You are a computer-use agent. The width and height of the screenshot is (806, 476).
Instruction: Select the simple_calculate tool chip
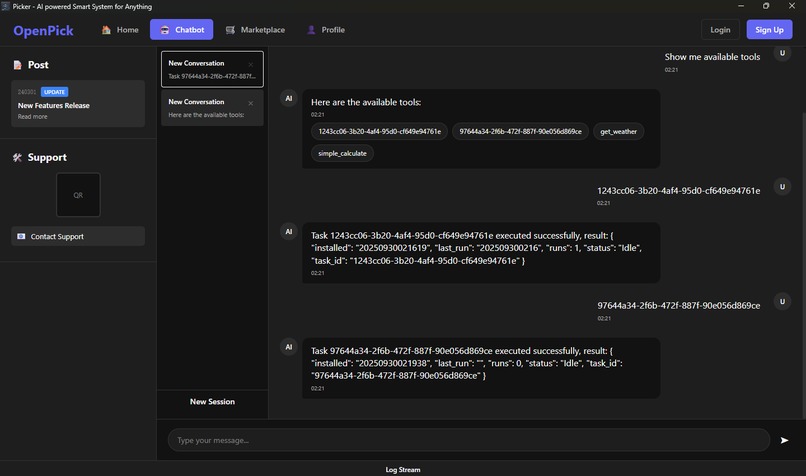click(x=342, y=153)
